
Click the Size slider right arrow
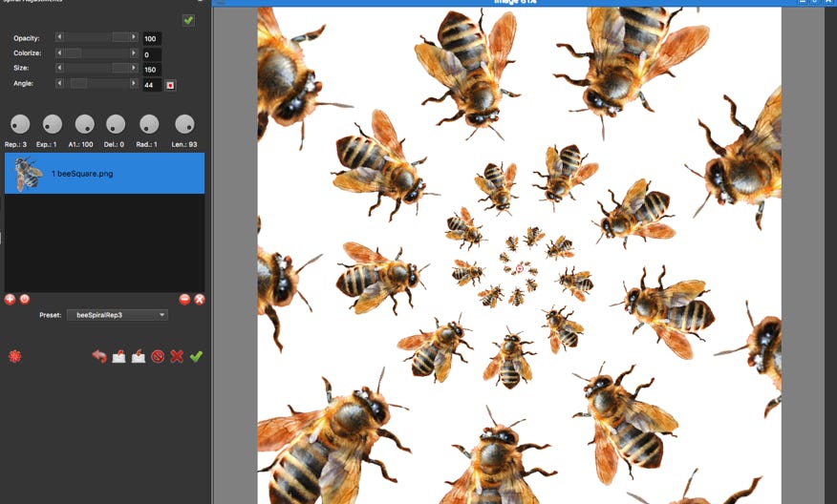pos(134,68)
